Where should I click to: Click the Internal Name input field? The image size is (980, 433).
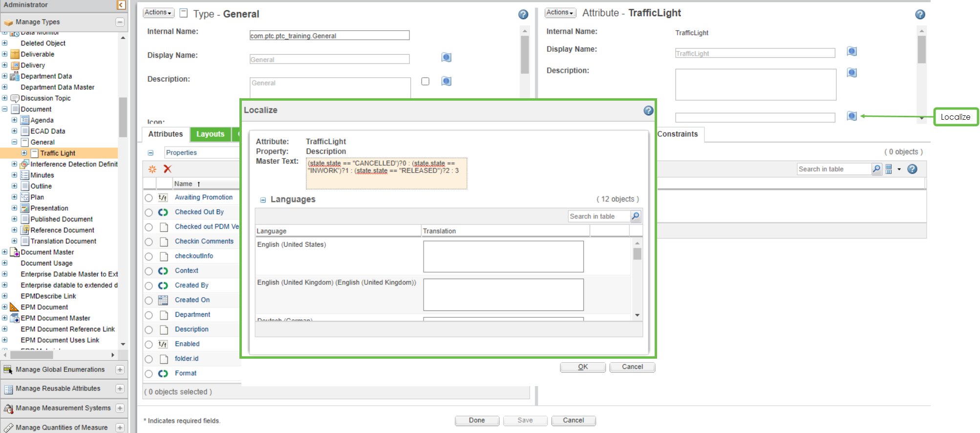coord(329,36)
